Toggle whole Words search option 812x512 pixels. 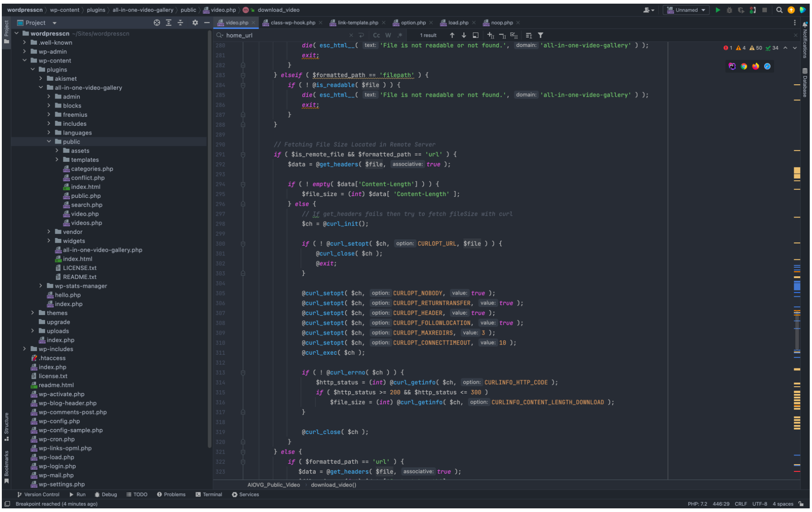click(388, 35)
